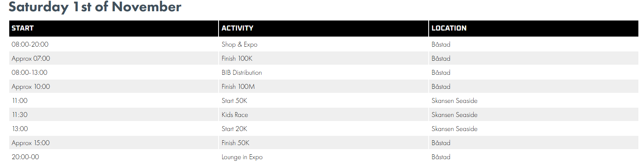Select the Start 50K activity
The height and width of the screenshot is (168, 644).
coord(234,101)
